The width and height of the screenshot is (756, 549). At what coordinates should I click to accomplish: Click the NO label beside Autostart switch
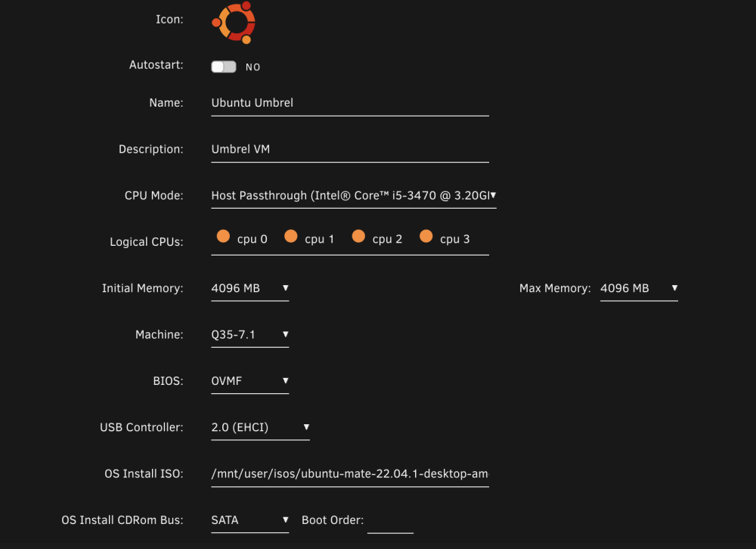(253, 67)
